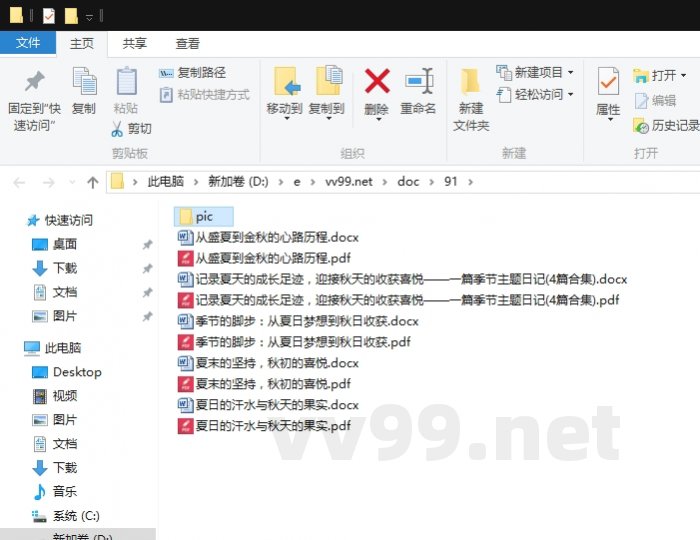Select 夏末的坚持，秋初的喜悦.pdf
This screenshot has width=700, height=540.
coord(264,384)
